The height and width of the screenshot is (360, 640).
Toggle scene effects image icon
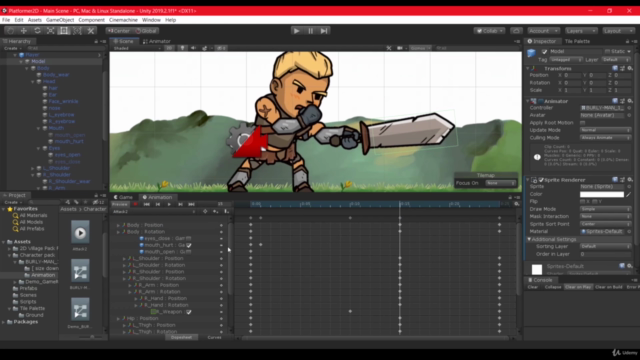205,48
